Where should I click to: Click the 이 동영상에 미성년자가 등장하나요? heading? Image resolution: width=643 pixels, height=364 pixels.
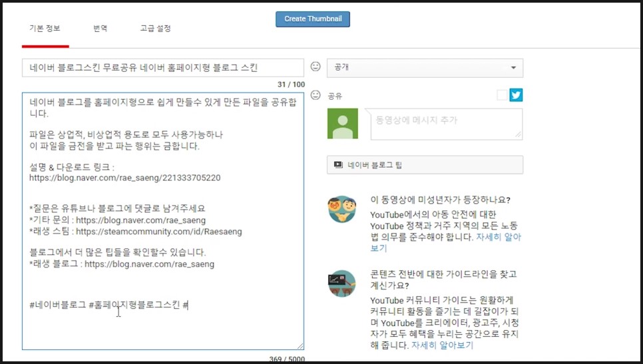click(440, 200)
